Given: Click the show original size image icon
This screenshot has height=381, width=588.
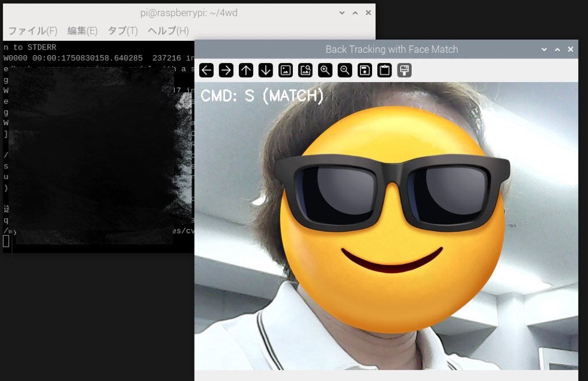Looking at the screenshot, I should click(x=286, y=71).
